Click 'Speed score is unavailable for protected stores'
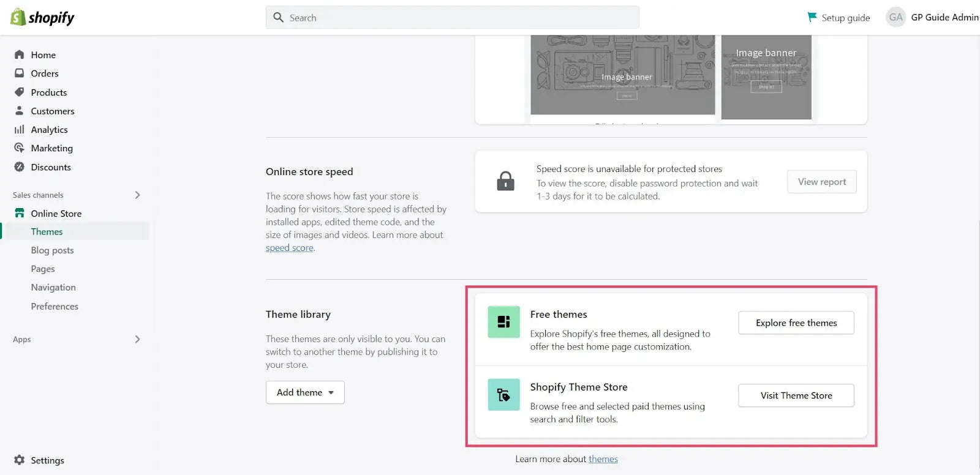 [629, 169]
